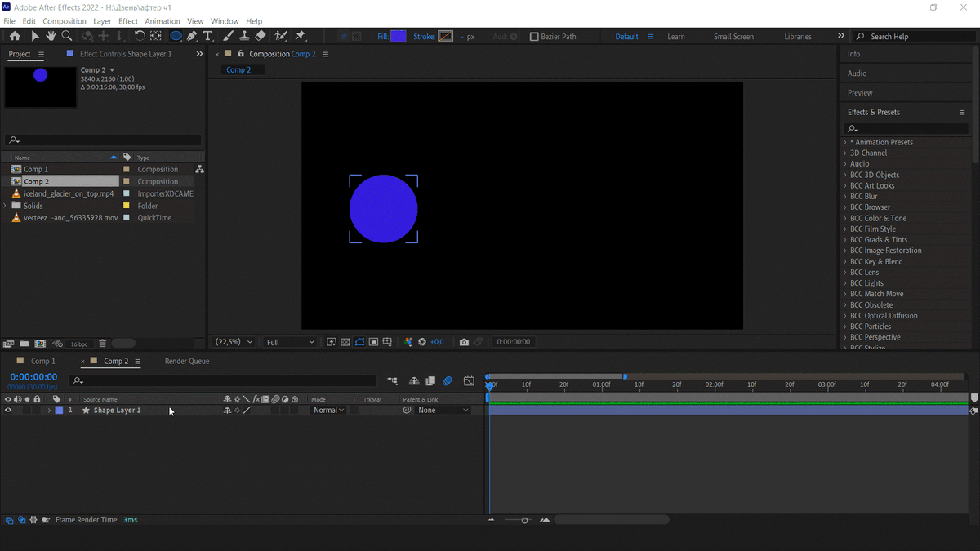
Task: Switch to the Small Screen workspace
Action: (x=733, y=37)
